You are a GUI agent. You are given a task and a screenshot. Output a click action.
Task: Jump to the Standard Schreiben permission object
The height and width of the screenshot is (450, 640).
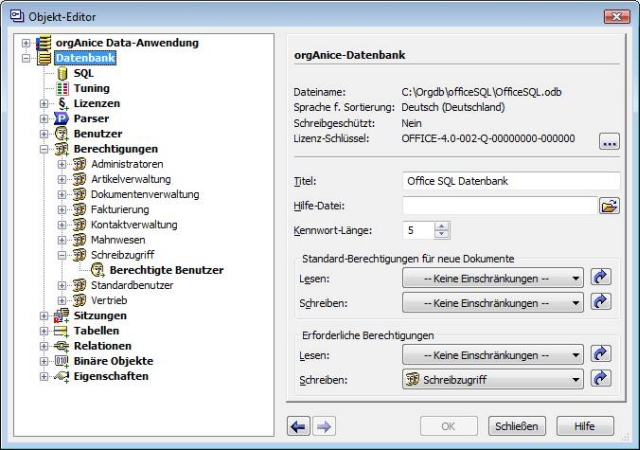[601, 302]
